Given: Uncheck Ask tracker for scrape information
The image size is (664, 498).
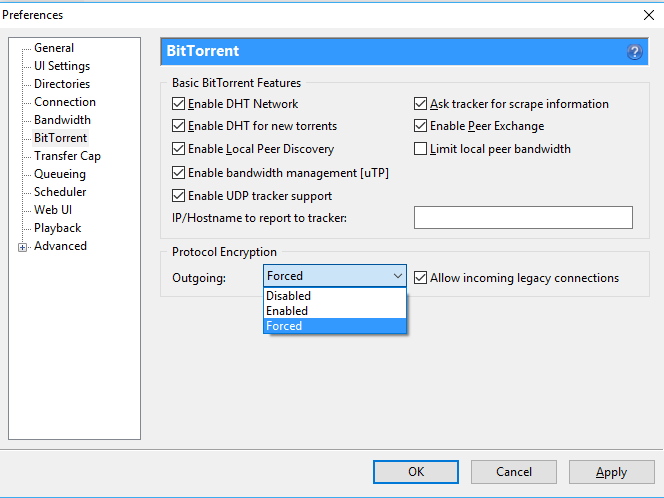Looking at the screenshot, I should (x=420, y=104).
